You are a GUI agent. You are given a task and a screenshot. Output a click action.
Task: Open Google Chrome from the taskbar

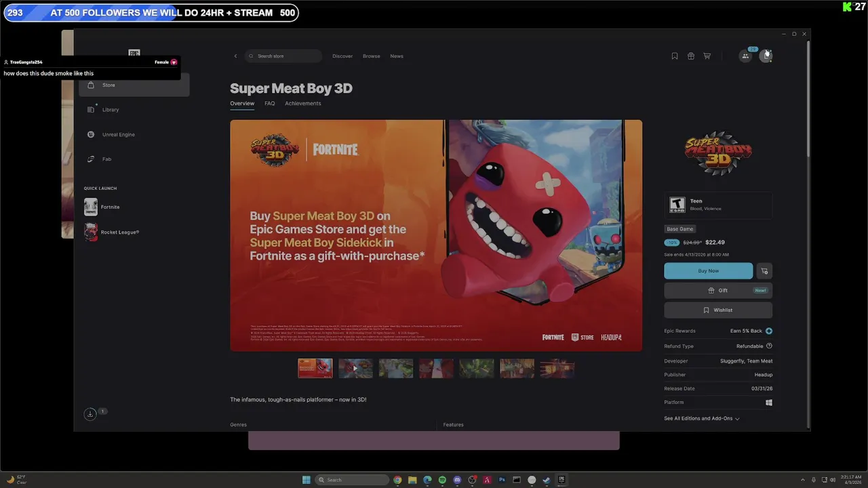tap(398, 480)
